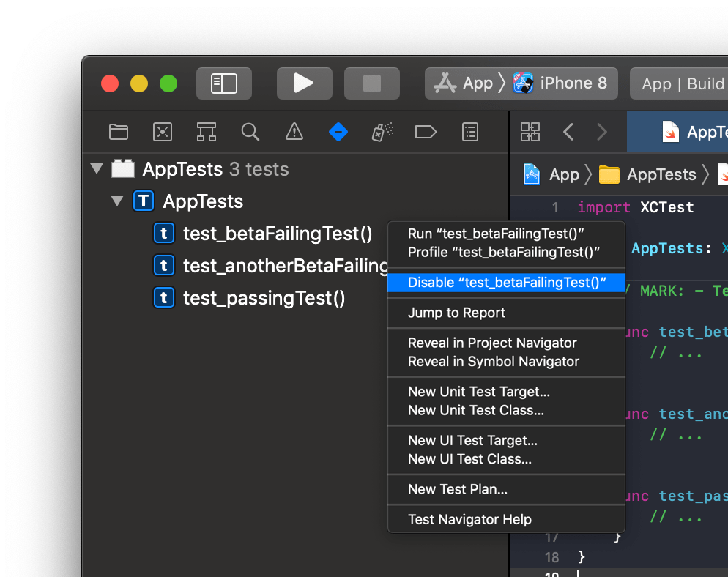The width and height of the screenshot is (728, 577).
Task: Collapse the AppTests class node
Action: tap(116, 201)
